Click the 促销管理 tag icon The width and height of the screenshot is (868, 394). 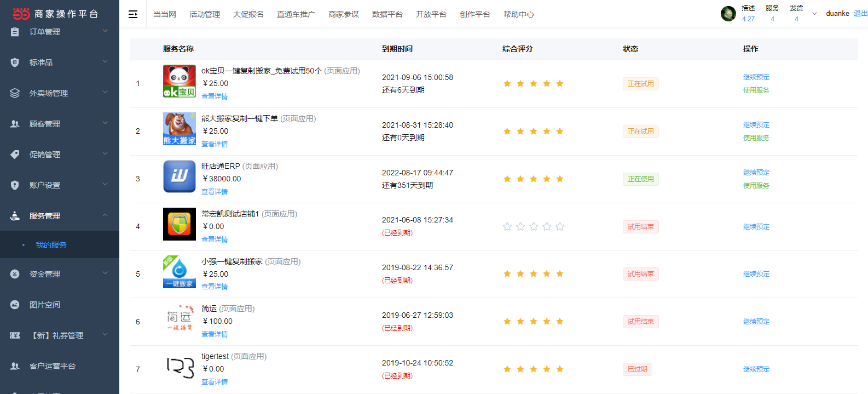pyautogui.click(x=15, y=155)
